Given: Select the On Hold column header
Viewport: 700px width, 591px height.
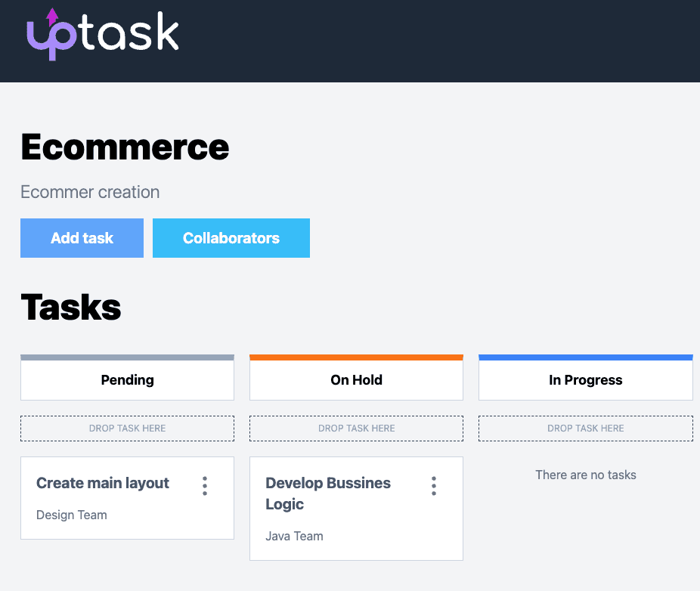Looking at the screenshot, I should (x=356, y=379).
